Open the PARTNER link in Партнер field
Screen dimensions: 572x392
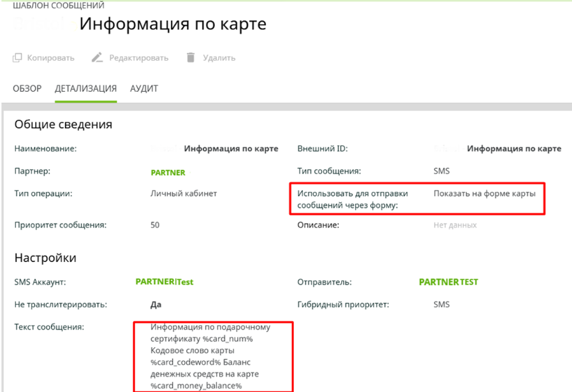point(168,172)
